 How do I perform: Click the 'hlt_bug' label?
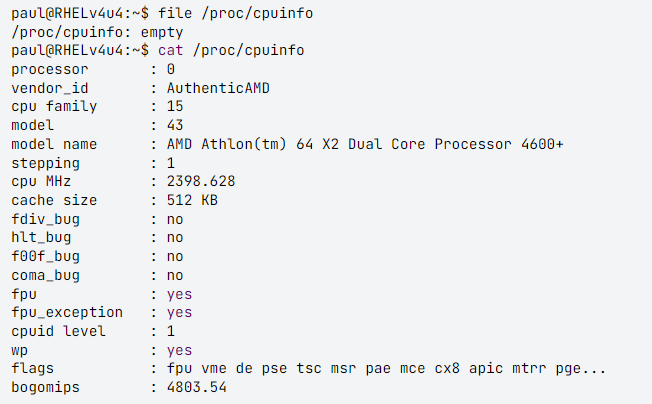pyautogui.click(x=40, y=238)
